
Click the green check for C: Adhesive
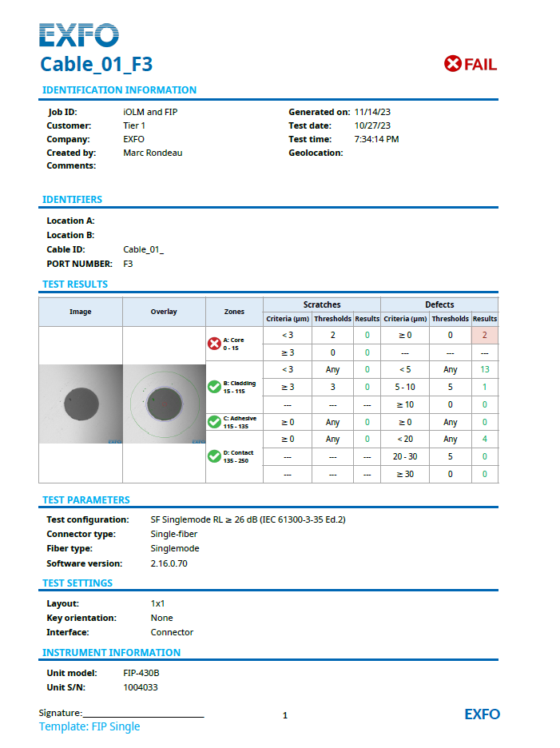pyautogui.click(x=214, y=422)
